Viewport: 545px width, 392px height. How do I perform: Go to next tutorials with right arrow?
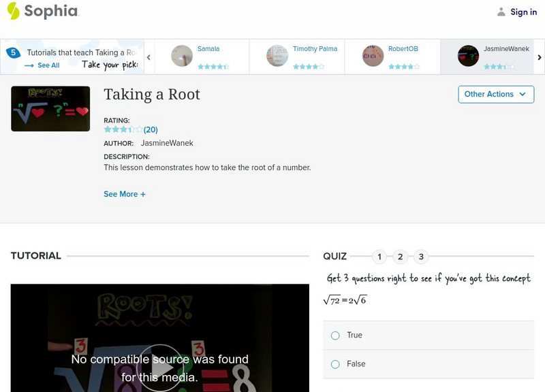click(540, 57)
